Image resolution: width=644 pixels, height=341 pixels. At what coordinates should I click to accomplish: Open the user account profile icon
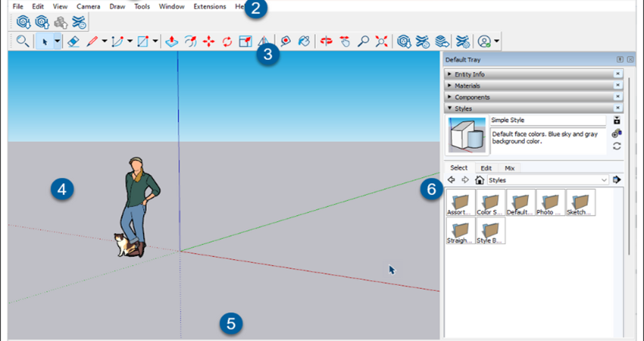(x=485, y=41)
